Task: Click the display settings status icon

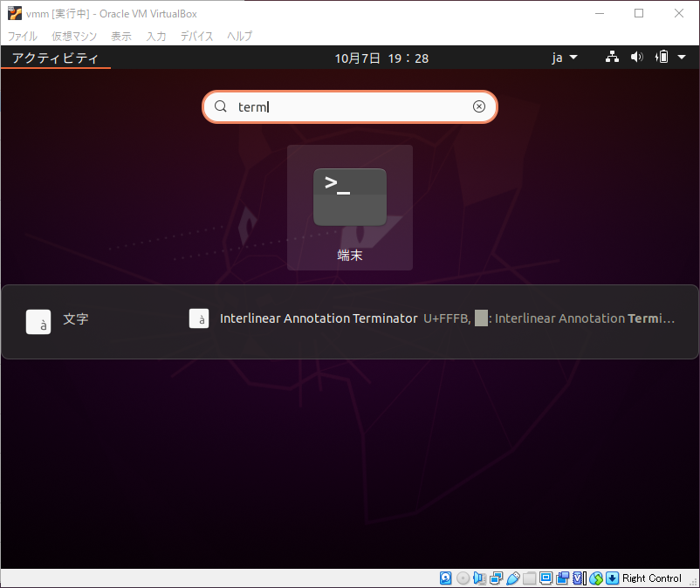Action: coord(546,578)
